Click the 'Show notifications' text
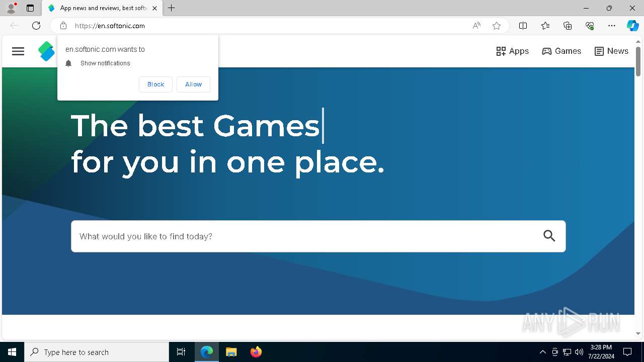 coord(105,63)
